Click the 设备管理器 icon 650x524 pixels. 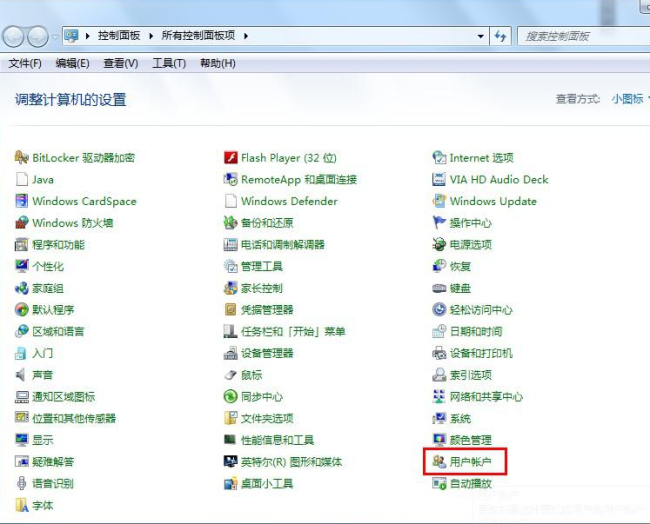(231, 353)
